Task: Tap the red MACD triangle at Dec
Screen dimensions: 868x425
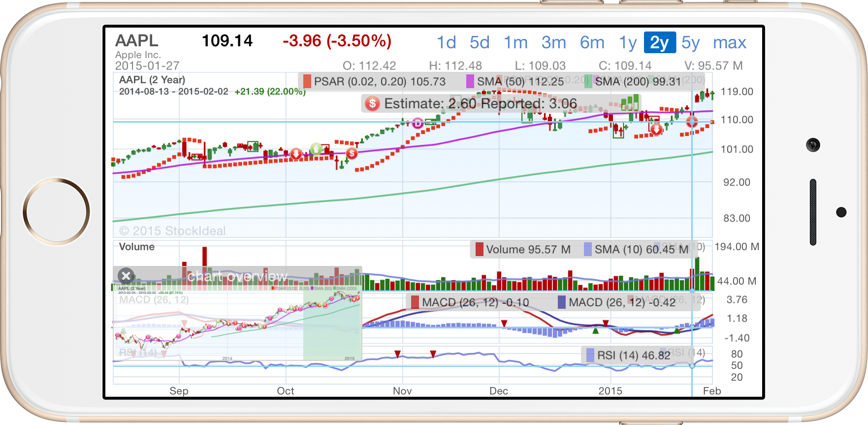Action: point(504,323)
